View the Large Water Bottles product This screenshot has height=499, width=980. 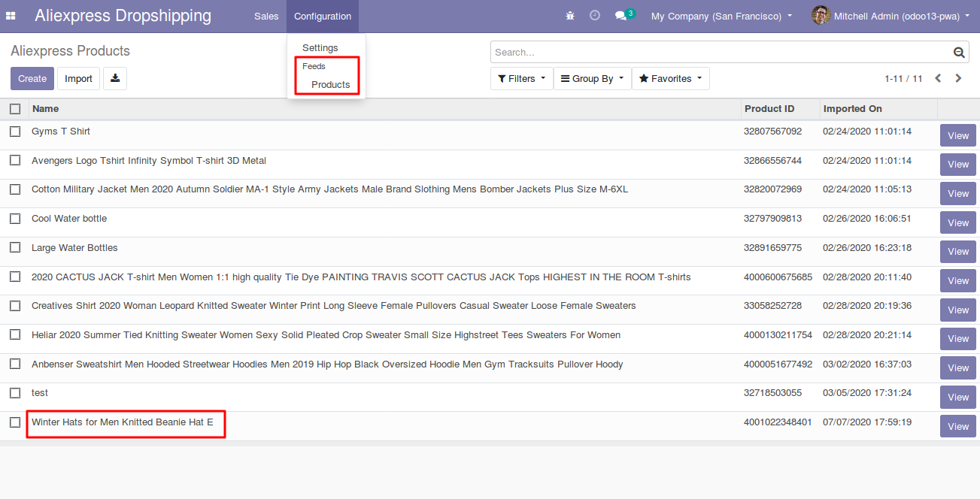click(x=958, y=252)
